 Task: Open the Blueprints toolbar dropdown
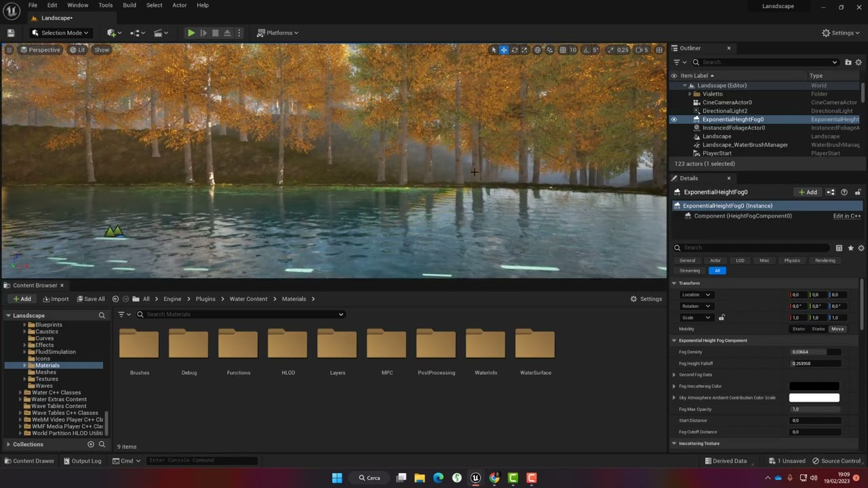[138, 33]
